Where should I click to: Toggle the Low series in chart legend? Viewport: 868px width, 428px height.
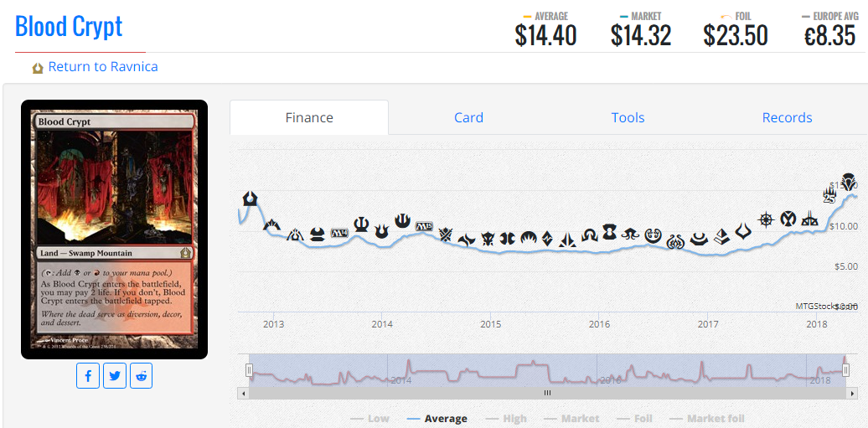click(370, 419)
